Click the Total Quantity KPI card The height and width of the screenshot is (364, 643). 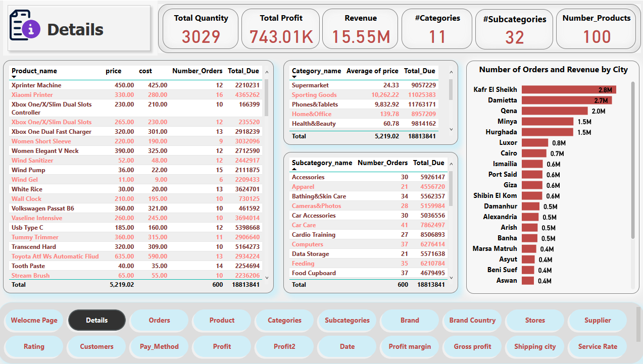click(200, 29)
